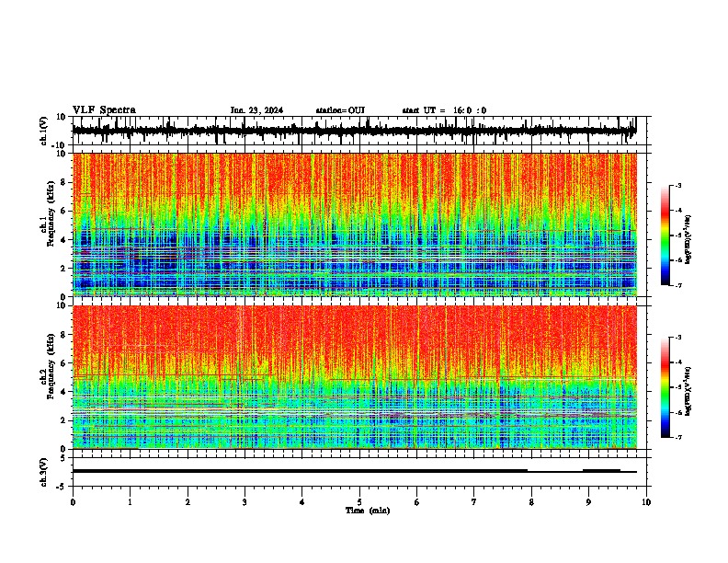Click the "station=OUI" header label
Image resolution: width=728 pixels, height=563 pixels.
(x=340, y=110)
